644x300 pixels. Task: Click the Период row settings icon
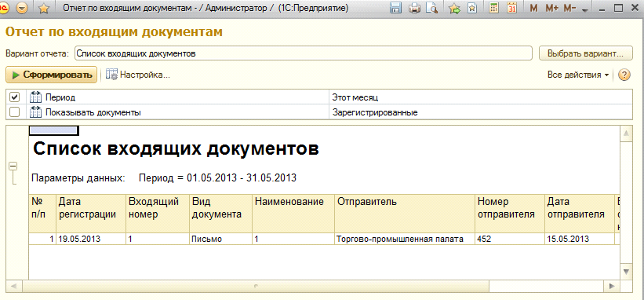tap(36, 97)
